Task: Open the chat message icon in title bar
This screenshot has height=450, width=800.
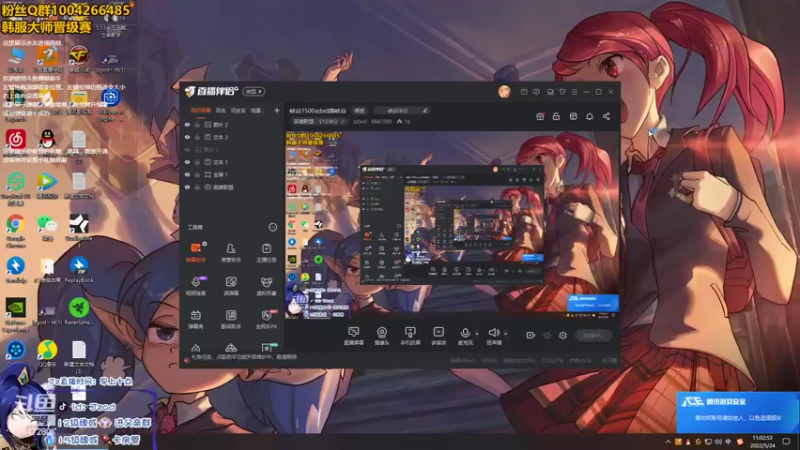Action: pyautogui.click(x=536, y=92)
